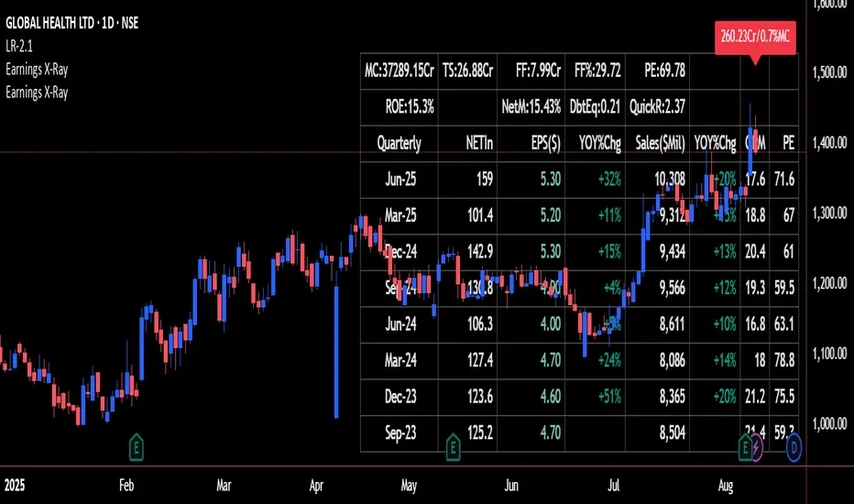Click the blue D dividend marker
This screenshot has height=504, width=854.
point(794,447)
